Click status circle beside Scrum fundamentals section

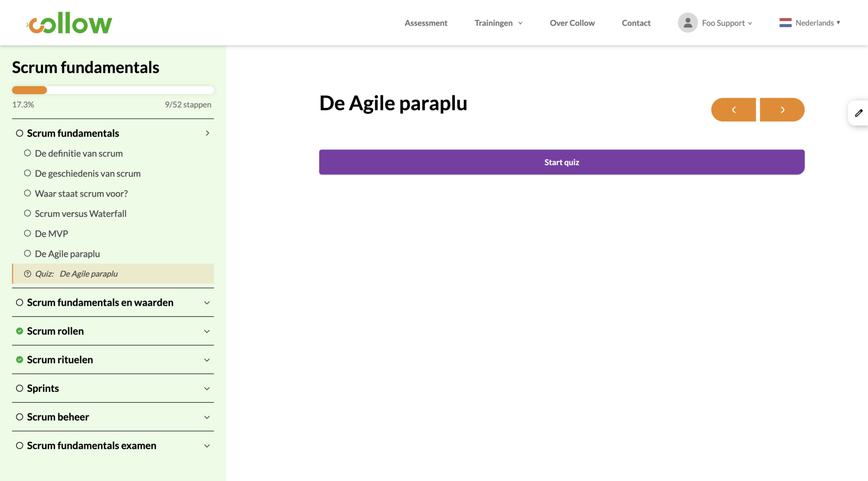tap(19, 133)
